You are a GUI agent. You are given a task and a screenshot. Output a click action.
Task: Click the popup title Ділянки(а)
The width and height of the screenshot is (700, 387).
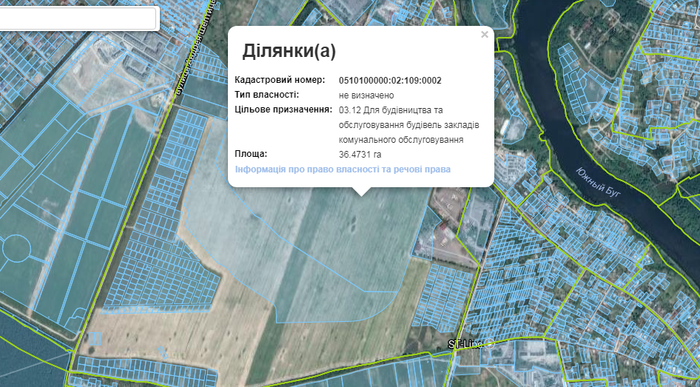[289, 51]
